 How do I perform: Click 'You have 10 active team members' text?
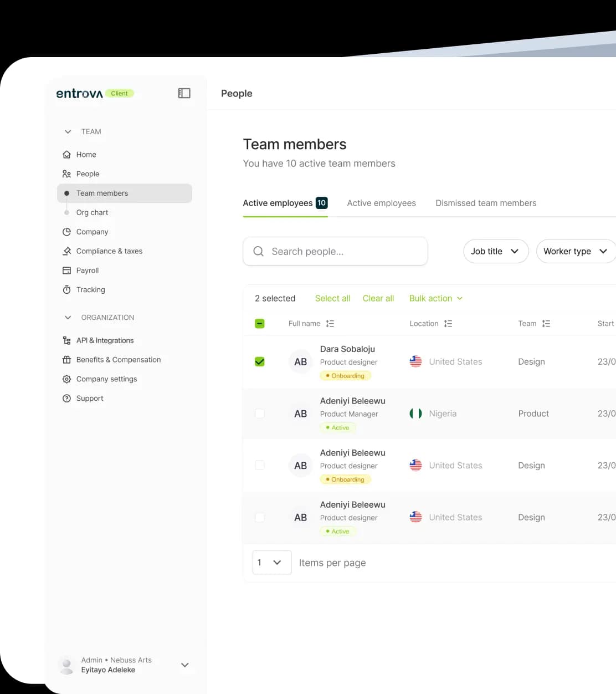[x=319, y=164]
